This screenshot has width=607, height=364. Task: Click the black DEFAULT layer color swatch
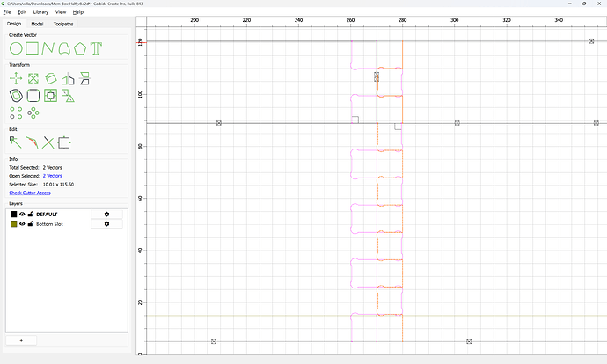(13, 214)
